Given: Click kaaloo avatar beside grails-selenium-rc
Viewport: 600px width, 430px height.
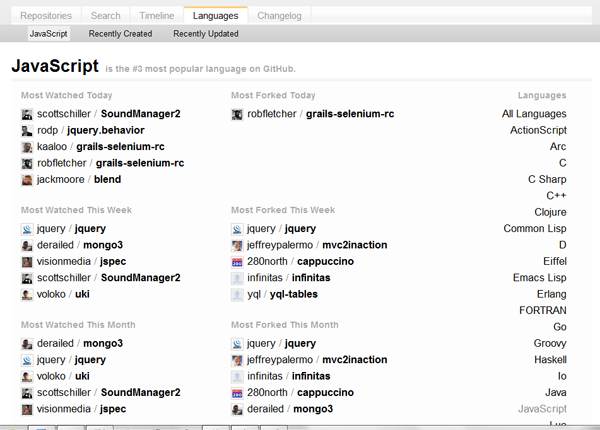Looking at the screenshot, I should point(27,147).
